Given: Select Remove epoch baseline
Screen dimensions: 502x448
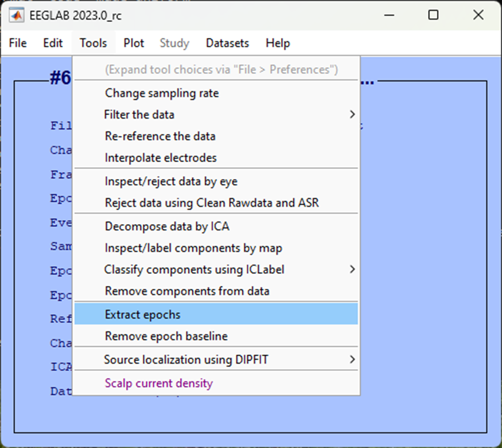Looking at the screenshot, I should point(166,336).
